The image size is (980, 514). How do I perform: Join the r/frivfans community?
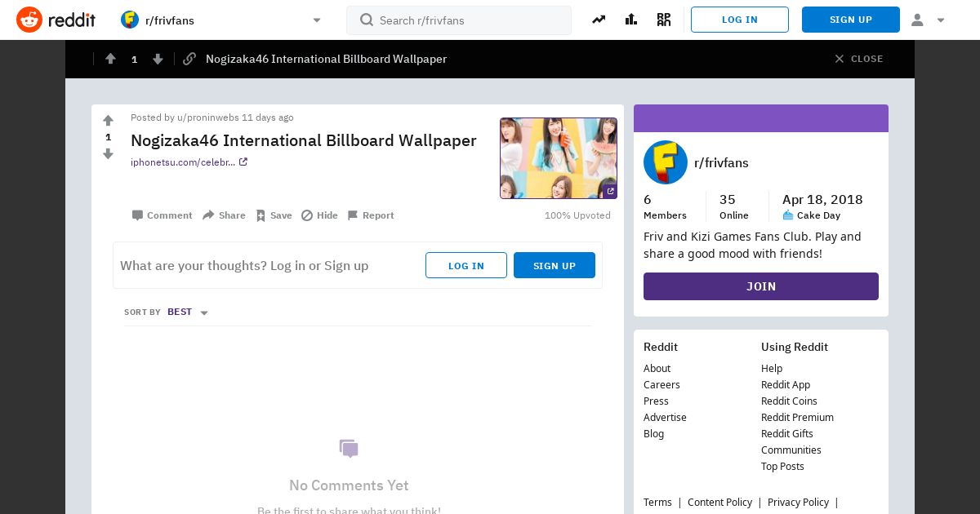(x=761, y=286)
